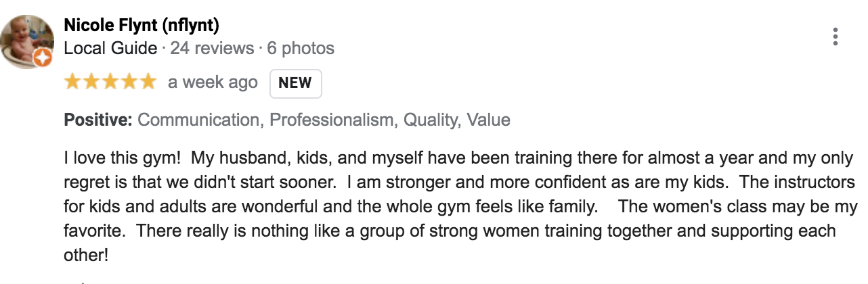Viewport: 868px width, 284px height.
Task: View the reviewer's 6 photos
Action: point(301,48)
